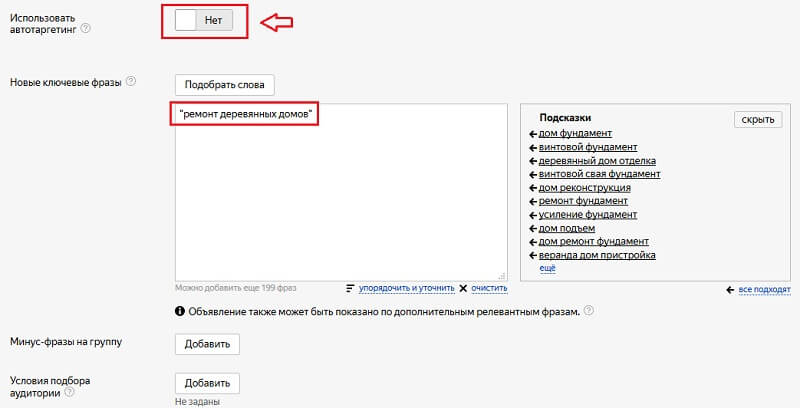Click the Не заданы status text
Screen dimensions: 800x408
click(x=197, y=402)
